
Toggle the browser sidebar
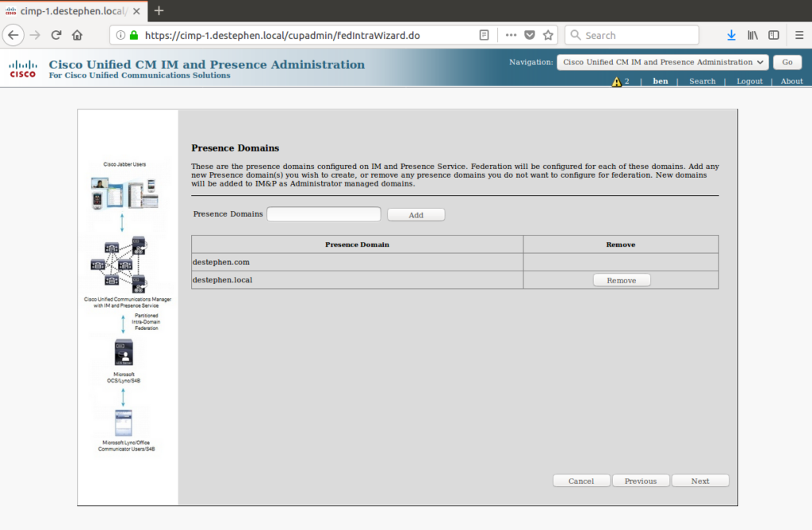[774, 35]
